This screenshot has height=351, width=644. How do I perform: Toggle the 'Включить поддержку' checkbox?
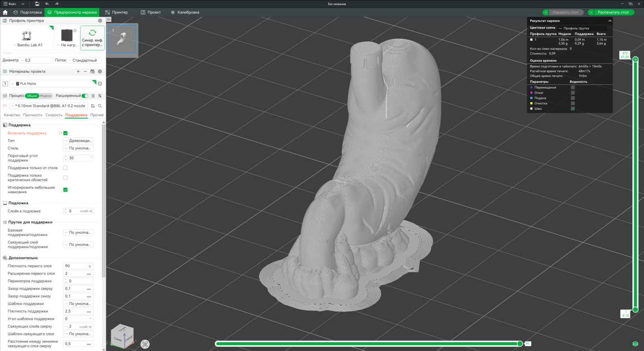(65, 133)
